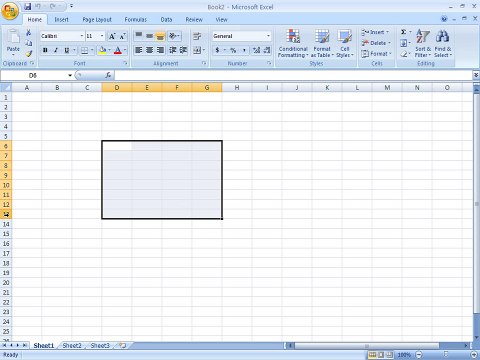Apply red Font Color to text
480x360 pixels.
coord(117,50)
